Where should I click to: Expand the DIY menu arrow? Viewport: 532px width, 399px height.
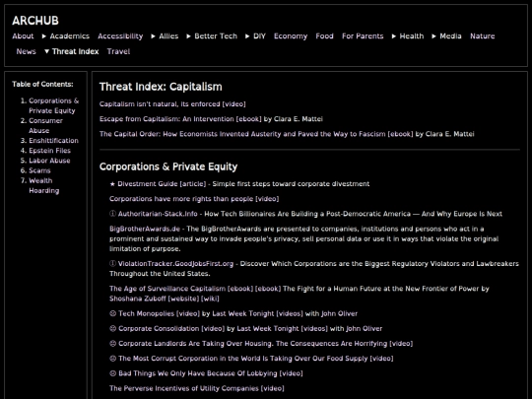coord(247,36)
